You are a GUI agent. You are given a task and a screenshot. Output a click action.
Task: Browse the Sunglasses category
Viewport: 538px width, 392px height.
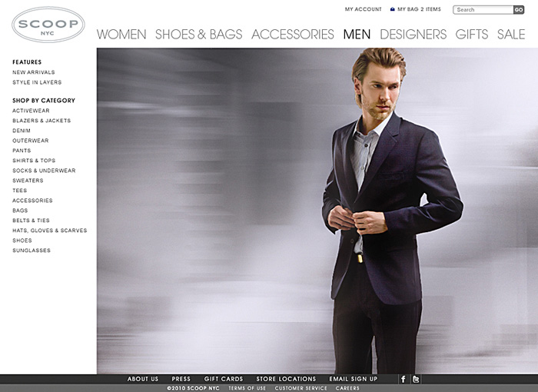pyautogui.click(x=32, y=251)
